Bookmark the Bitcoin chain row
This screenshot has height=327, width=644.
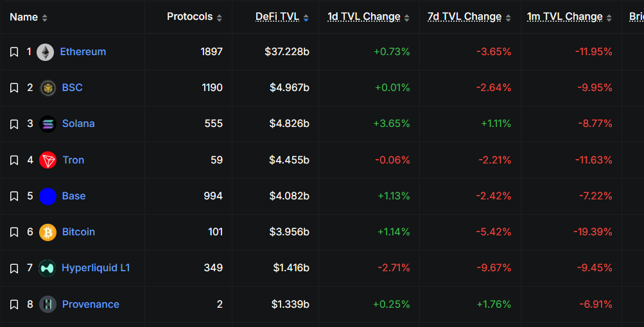pyautogui.click(x=14, y=232)
